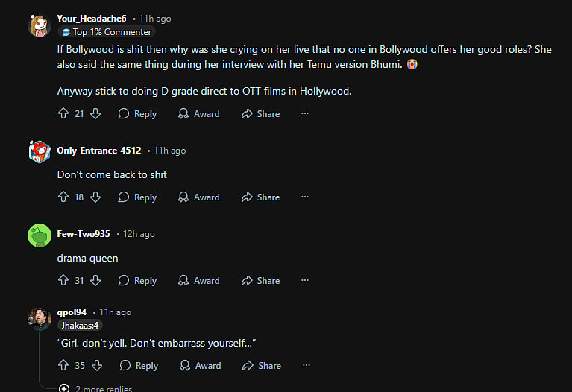Downvote Only-Entrance-4512's comment
This screenshot has height=392, width=572.
pyautogui.click(x=95, y=197)
